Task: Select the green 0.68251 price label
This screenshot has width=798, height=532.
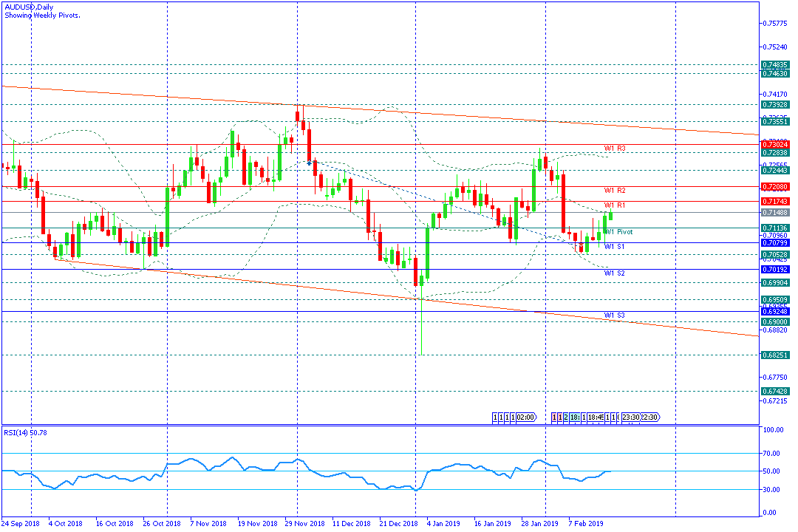Action: pyautogui.click(x=775, y=355)
